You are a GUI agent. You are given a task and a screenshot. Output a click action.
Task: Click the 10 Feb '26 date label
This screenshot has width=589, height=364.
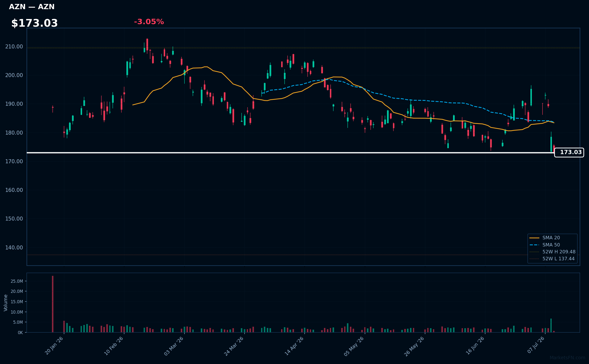click(x=113, y=346)
